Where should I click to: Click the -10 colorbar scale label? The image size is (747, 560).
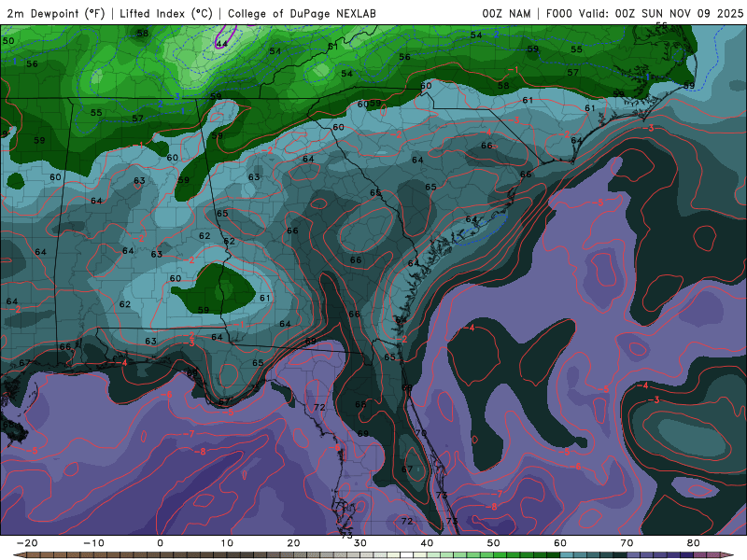94,543
